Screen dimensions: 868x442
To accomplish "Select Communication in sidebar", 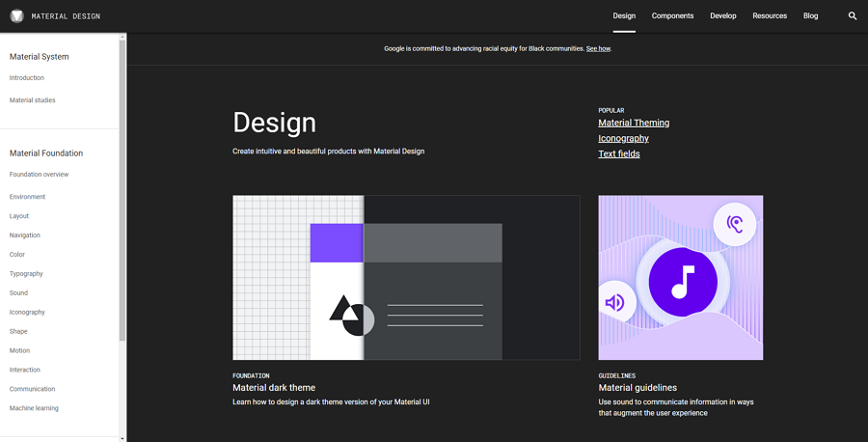I will [32, 389].
